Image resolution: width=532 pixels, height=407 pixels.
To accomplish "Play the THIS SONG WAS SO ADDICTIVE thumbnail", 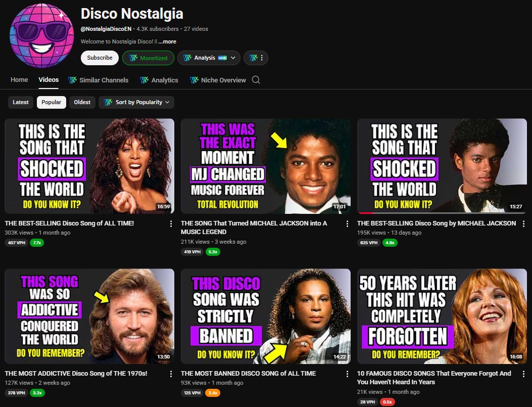I will click(x=89, y=316).
